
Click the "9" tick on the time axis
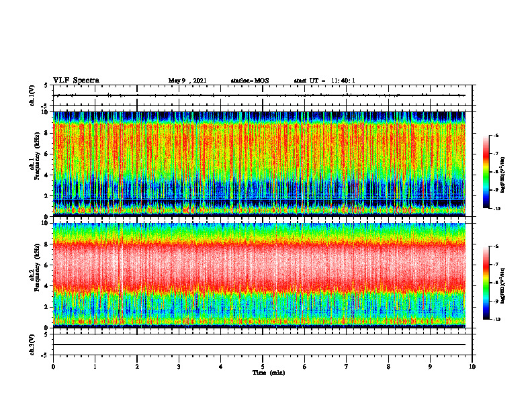(430, 367)
